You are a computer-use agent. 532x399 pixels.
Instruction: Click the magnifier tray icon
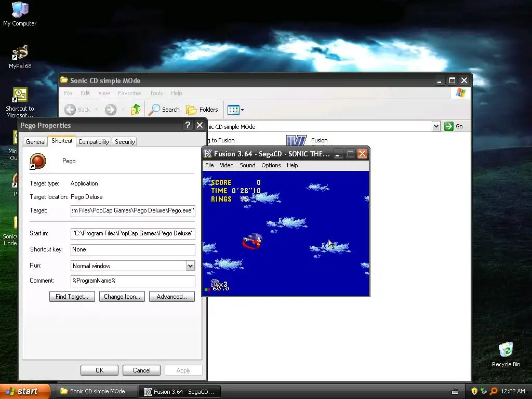pos(494,391)
